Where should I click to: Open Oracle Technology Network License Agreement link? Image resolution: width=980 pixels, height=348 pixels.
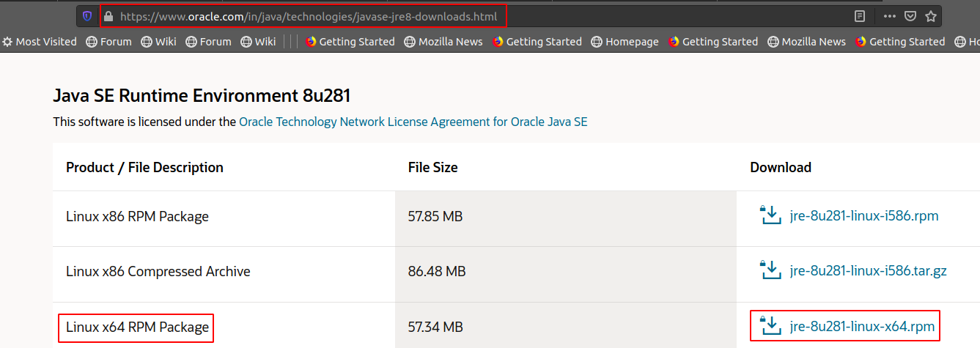pyautogui.click(x=413, y=122)
